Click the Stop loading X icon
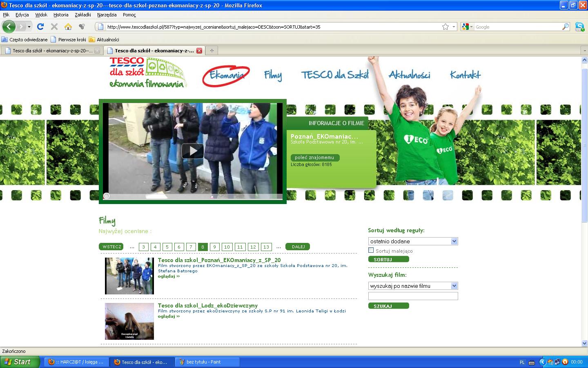588x368 pixels. click(x=54, y=27)
